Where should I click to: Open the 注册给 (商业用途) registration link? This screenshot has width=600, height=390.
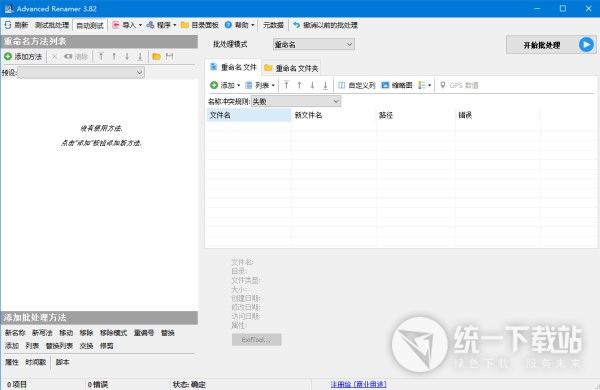point(359,384)
